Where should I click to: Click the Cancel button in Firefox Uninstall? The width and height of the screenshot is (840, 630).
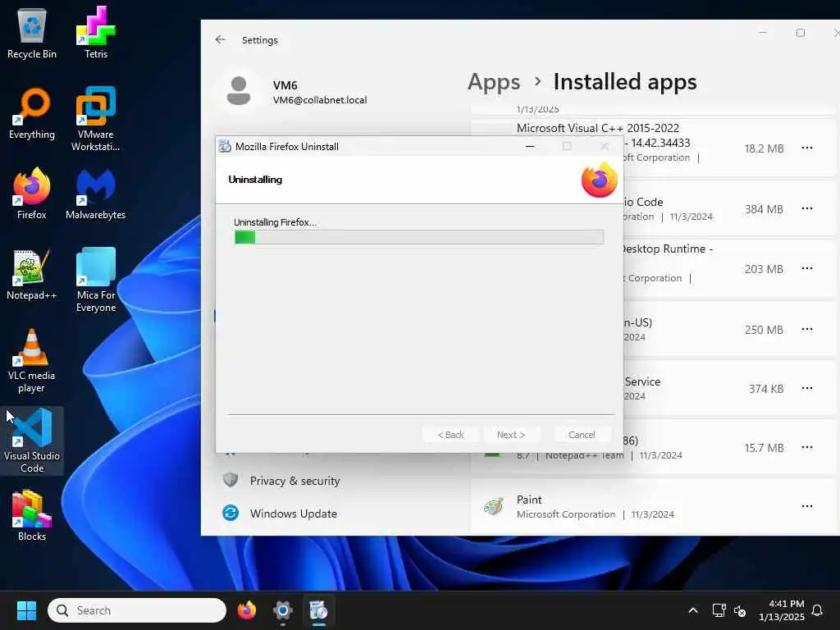click(582, 435)
